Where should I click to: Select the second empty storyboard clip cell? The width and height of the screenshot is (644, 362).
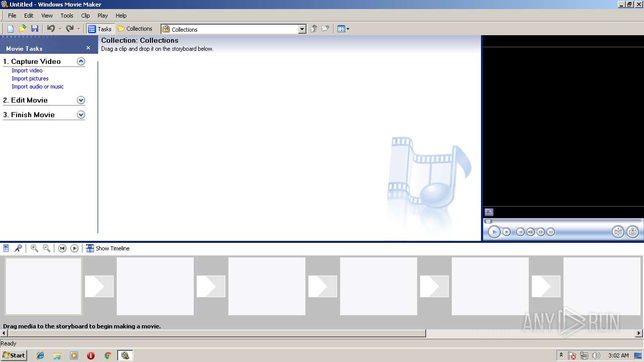pos(155,286)
